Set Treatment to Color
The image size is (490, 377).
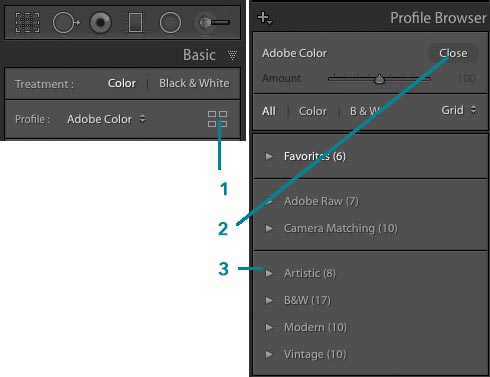pyautogui.click(x=122, y=83)
